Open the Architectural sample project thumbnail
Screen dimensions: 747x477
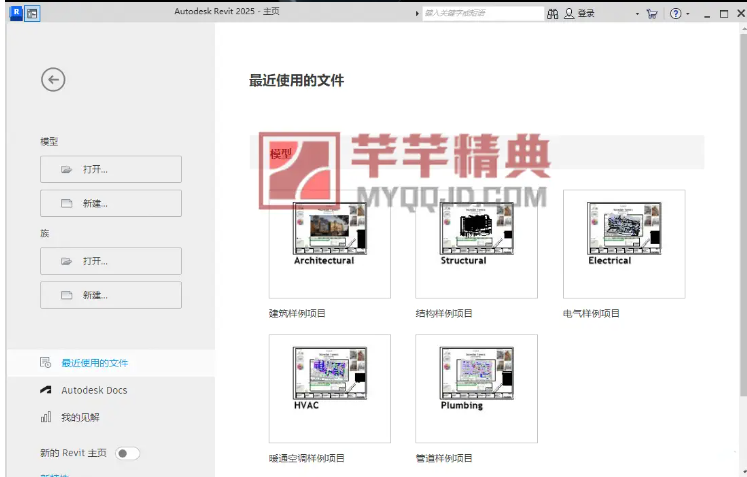330,244
